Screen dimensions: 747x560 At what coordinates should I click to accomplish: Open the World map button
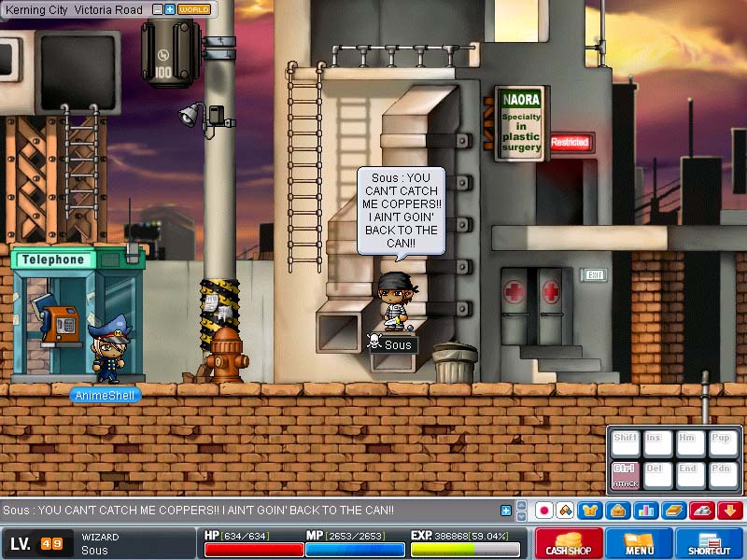pyautogui.click(x=194, y=9)
